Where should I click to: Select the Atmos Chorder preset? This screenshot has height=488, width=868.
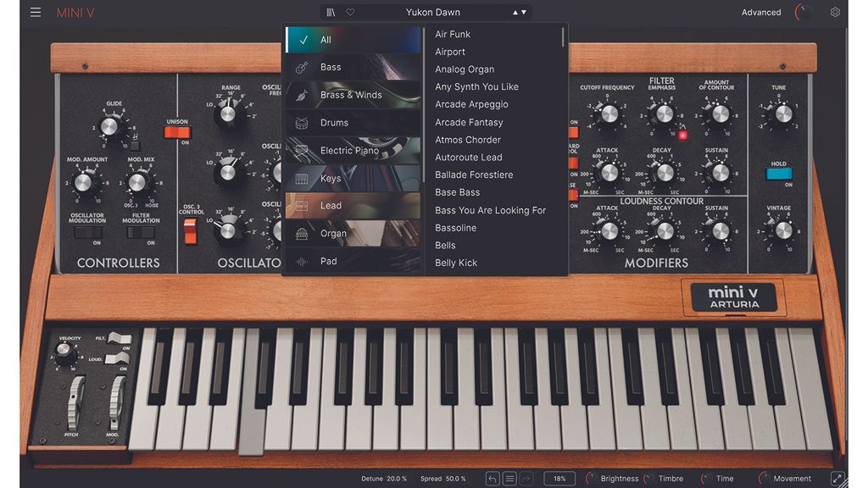pos(468,139)
